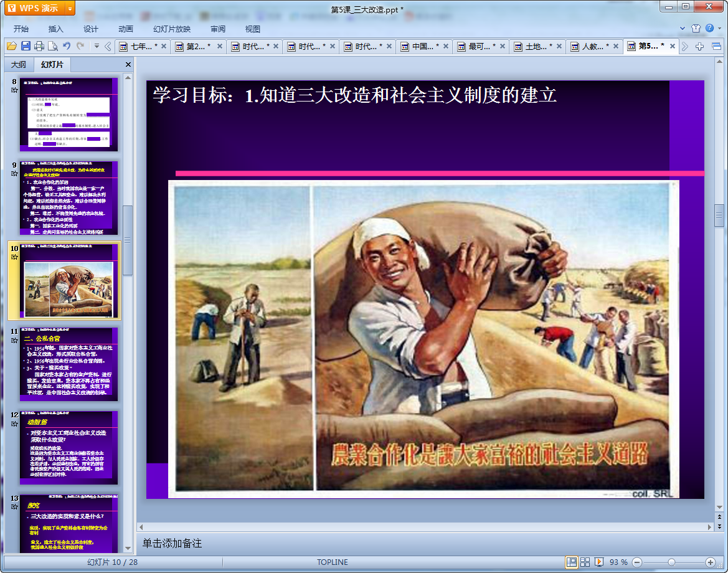Select slide 11 公私合营 thumbnail
The width and height of the screenshot is (728, 573).
pos(69,364)
